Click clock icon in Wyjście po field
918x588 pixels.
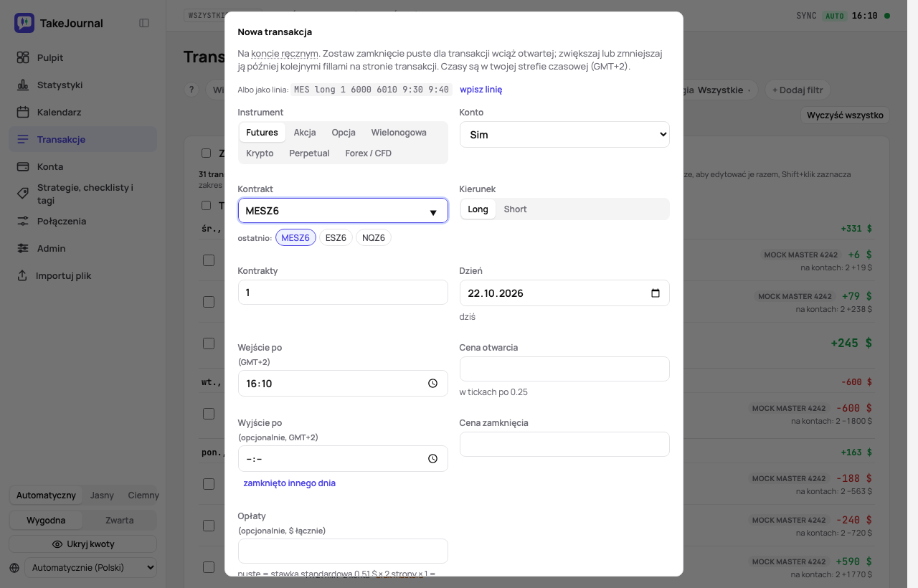(x=432, y=459)
